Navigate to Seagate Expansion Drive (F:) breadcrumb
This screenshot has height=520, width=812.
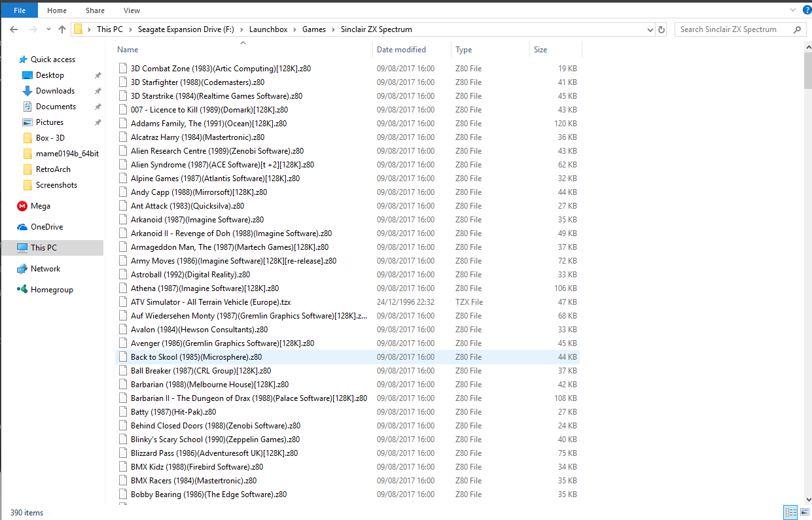(186, 29)
